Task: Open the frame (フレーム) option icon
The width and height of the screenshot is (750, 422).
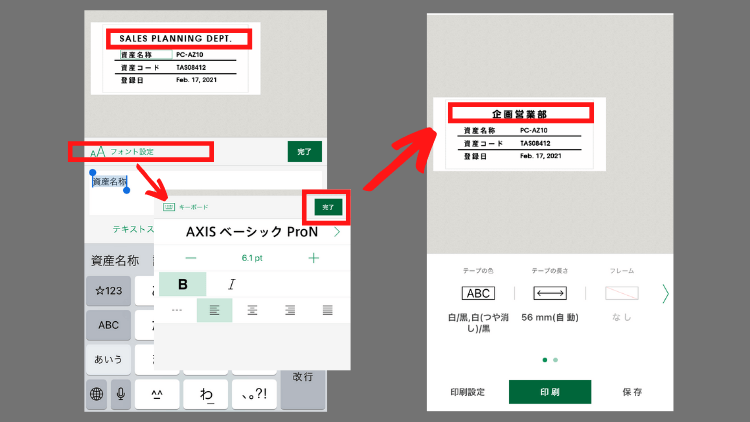Action: 622,293
